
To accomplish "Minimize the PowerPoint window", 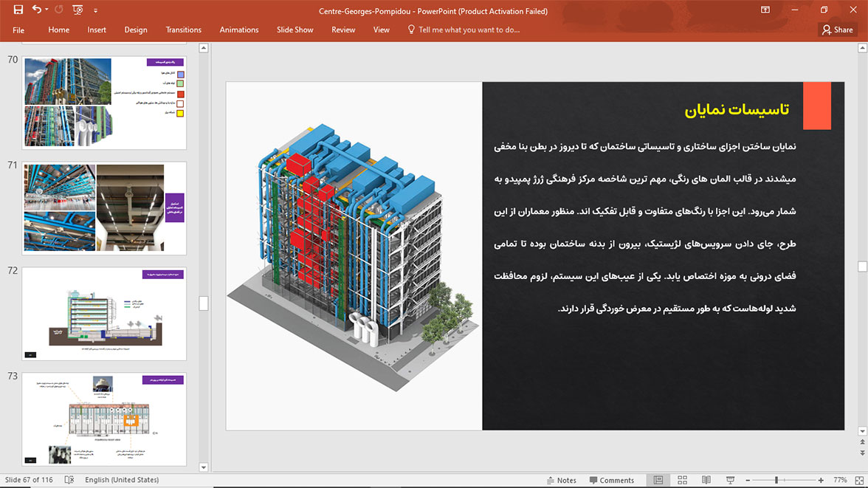I will click(795, 10).
